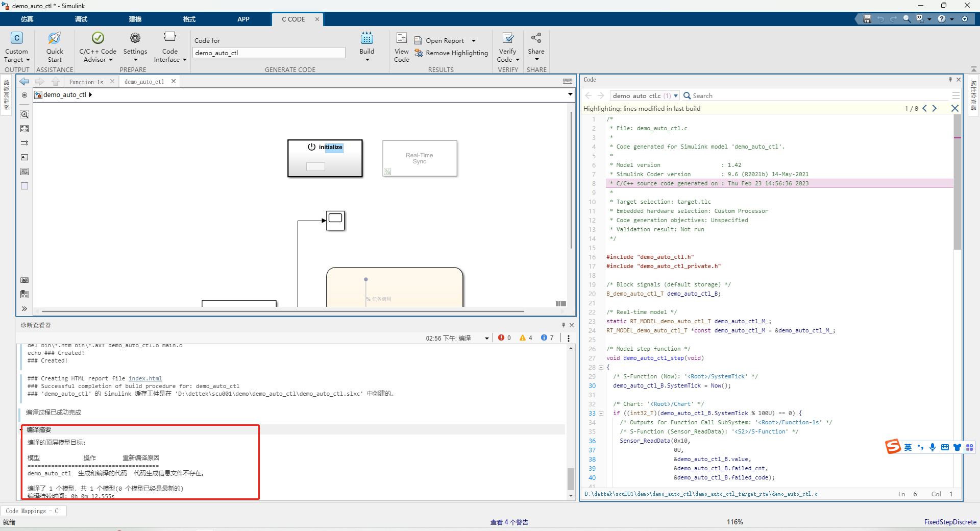This screenshot has height=531, width=980.
Task: Collapse the ribbon toolstrip arrow
Action: pos(974,69)
